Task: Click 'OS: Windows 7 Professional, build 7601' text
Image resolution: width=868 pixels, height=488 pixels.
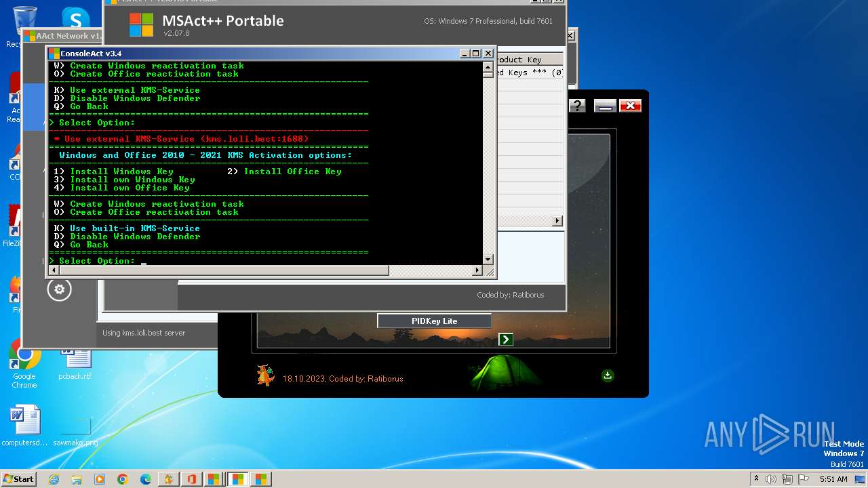Action: click(488, 21)
